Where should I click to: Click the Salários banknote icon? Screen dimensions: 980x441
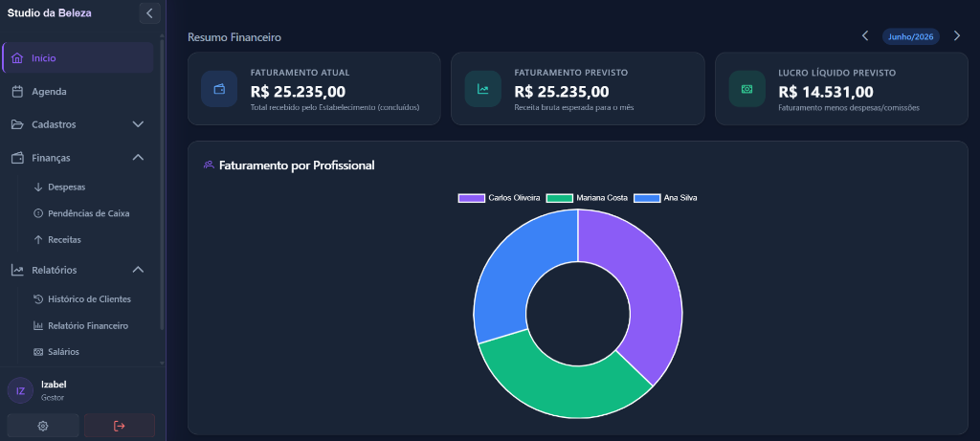(x=38, y=352)
